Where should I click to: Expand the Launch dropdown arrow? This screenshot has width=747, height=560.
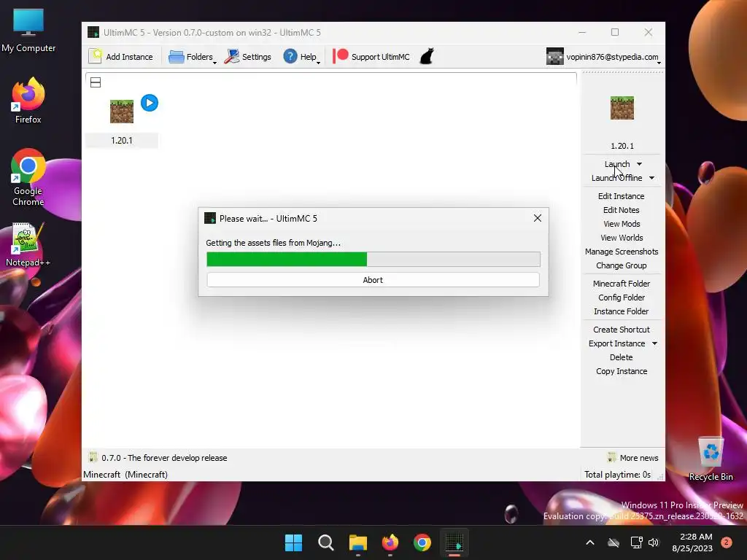(x=639, y=164)
